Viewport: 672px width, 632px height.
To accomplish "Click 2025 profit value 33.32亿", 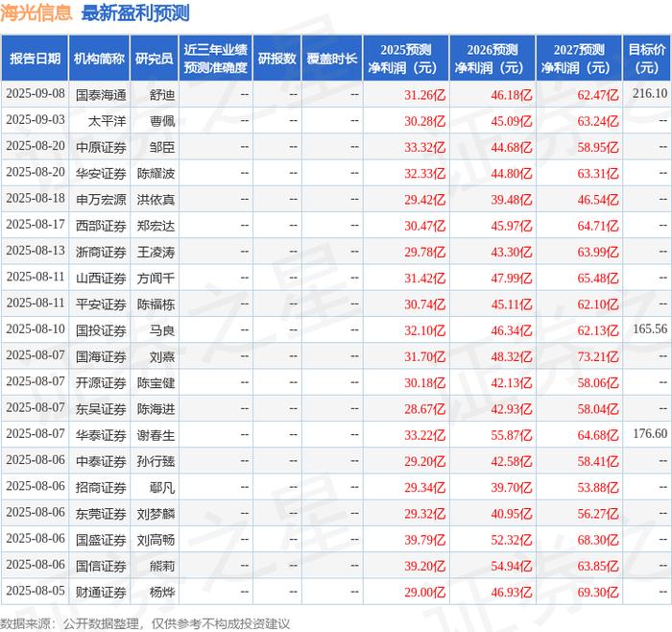I will pos(424,147).
